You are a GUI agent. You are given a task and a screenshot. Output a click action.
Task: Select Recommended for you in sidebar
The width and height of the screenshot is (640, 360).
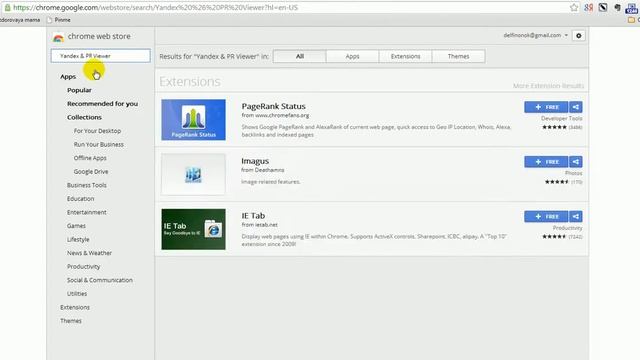(102, 104)
